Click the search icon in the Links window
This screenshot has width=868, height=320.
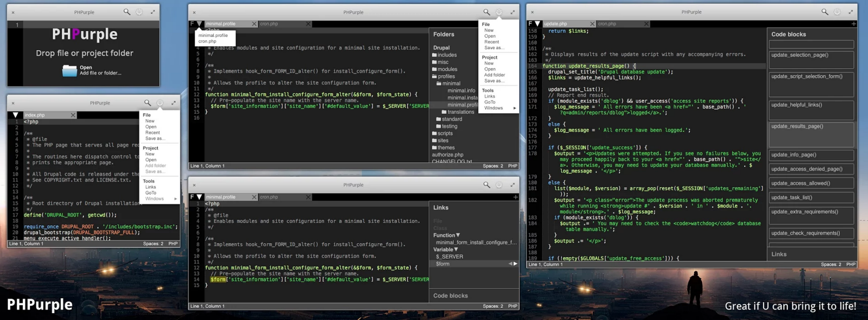[487, 185]
